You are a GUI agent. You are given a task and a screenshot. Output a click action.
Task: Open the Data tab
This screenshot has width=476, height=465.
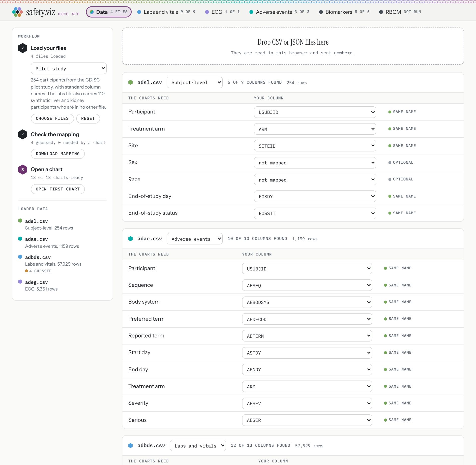pos(109,12)
